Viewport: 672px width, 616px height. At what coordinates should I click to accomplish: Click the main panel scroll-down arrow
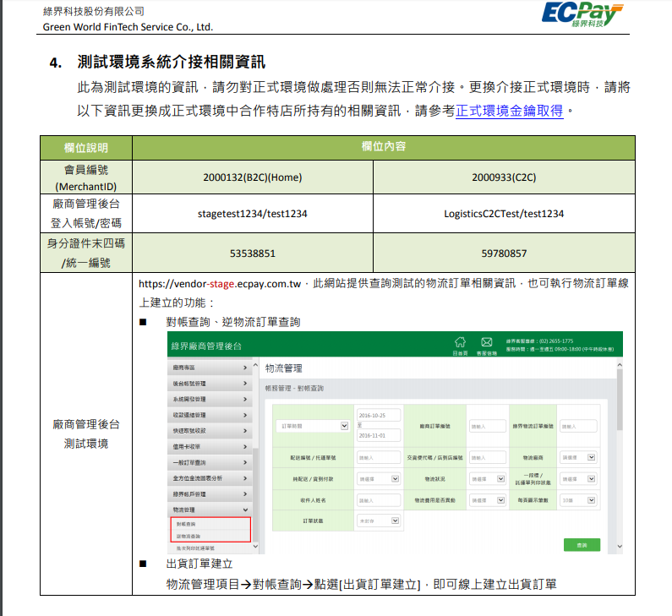point(620,546)
